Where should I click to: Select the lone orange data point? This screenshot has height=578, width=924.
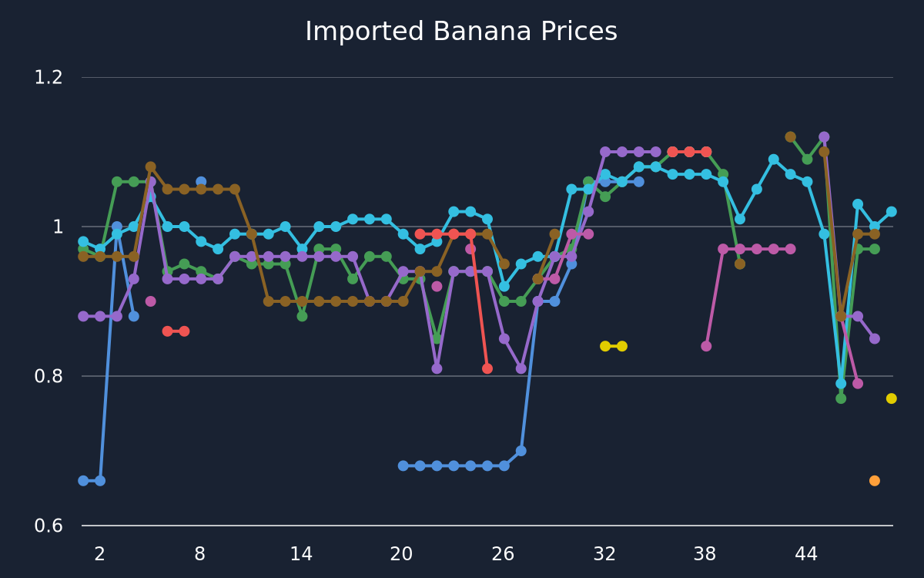[x=875, y=481]
